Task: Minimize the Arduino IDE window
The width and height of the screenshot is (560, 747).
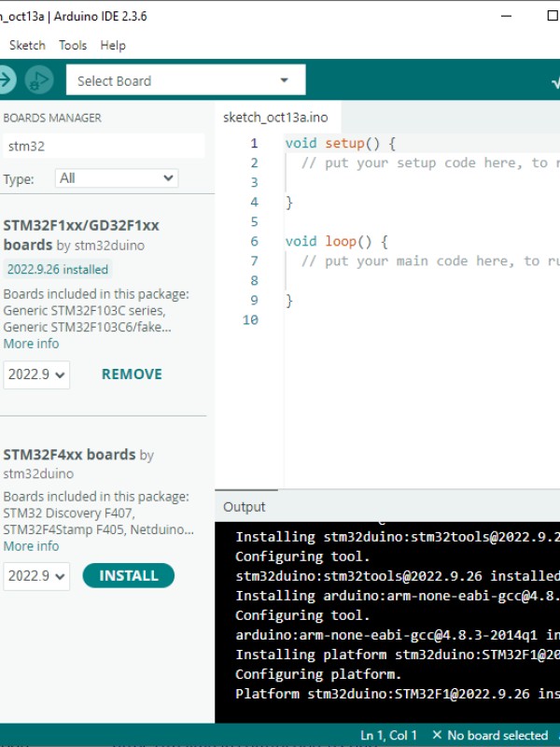Action: [506, 16]
